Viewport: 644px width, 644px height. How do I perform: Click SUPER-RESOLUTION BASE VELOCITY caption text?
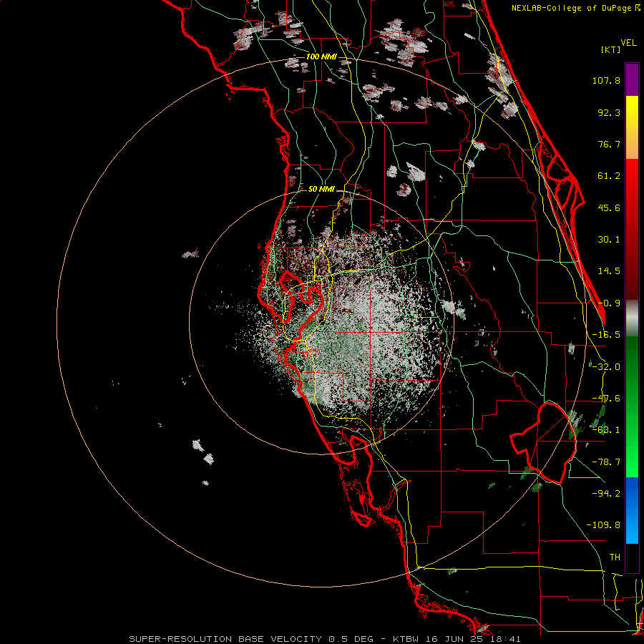click(x=225, y=639)
